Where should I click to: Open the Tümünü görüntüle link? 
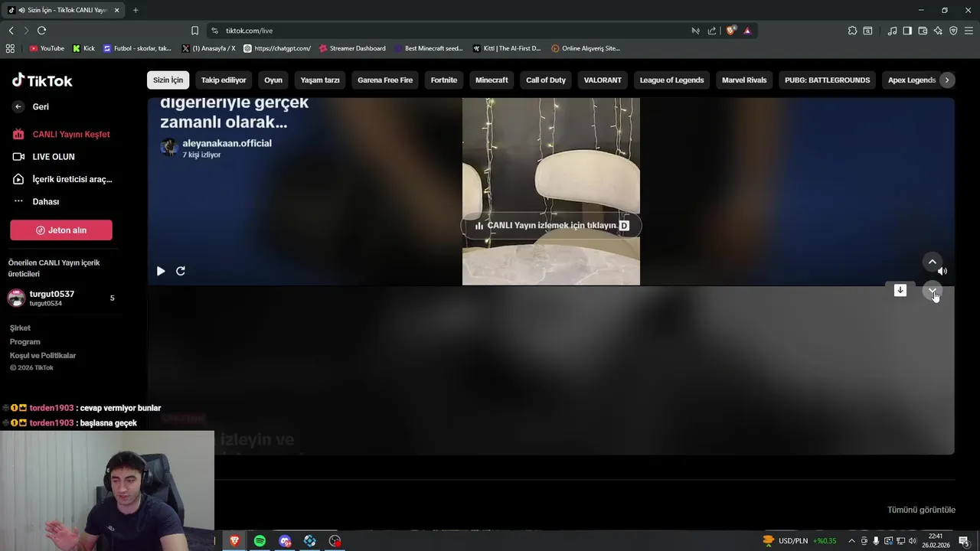[921, 510]
